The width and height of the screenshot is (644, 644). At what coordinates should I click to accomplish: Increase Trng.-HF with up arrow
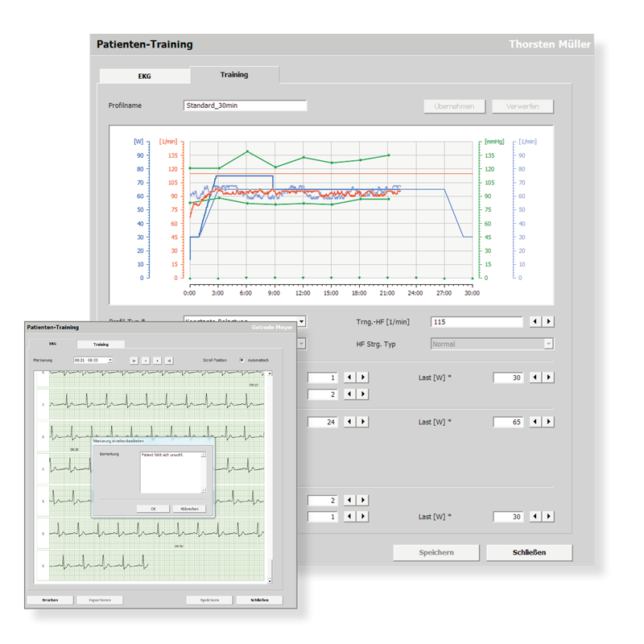(547, 320)
